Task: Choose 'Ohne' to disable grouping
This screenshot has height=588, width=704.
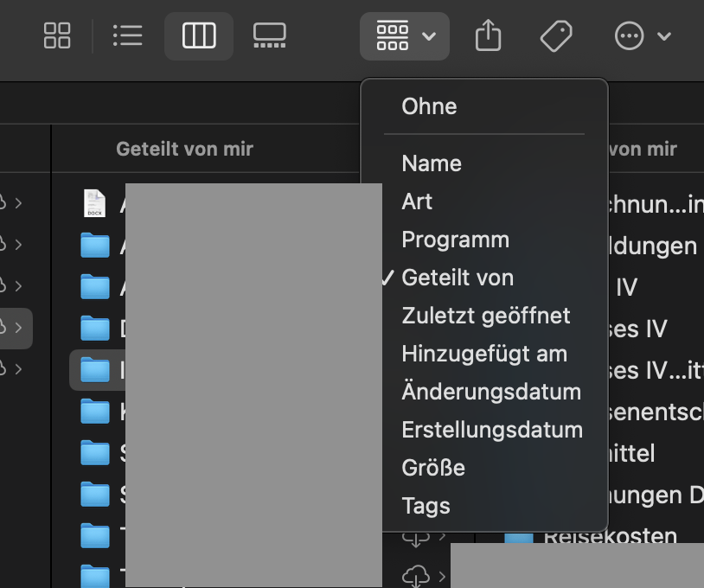Action: [429, 106]
